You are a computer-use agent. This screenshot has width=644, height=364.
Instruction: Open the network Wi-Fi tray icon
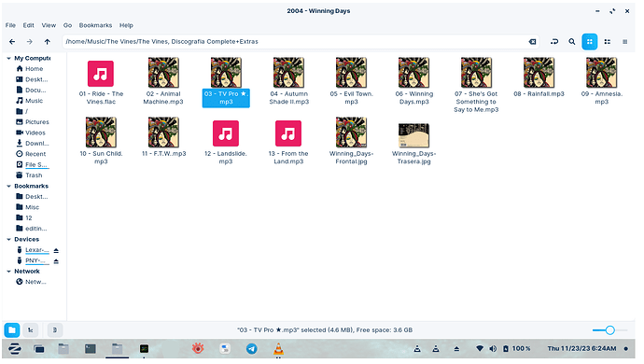point(480,349)
